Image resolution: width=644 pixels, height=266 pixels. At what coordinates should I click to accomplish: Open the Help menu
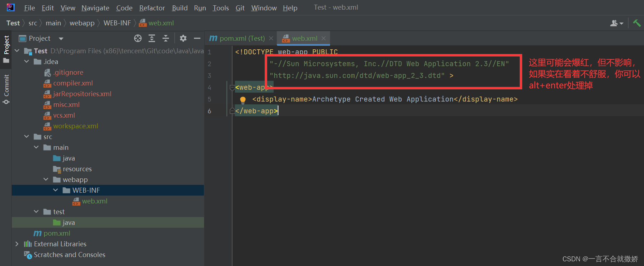click(290, 8)
